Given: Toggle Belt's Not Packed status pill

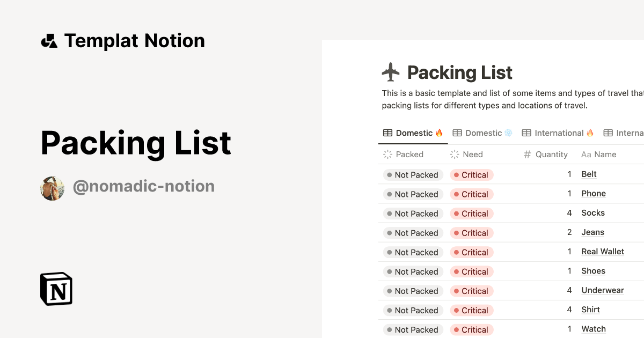Looking at the screenshot, I should pyautogui.click(x=412, y=174).
